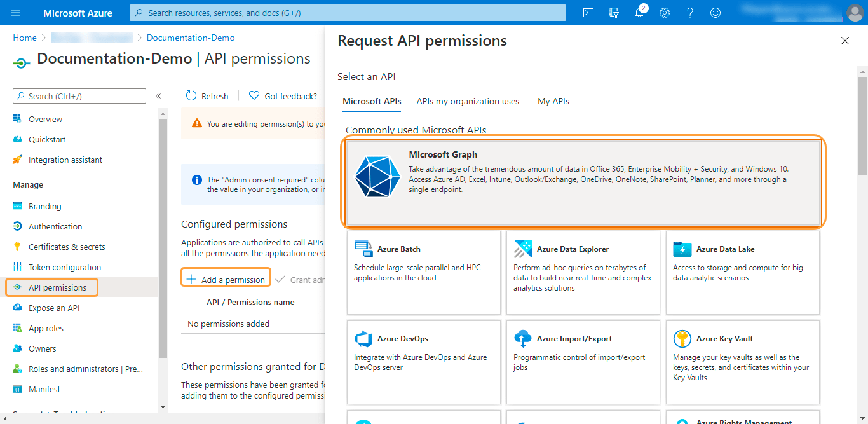The image size is (868, 424).
Task: Open the notifications bell icon
Action: coord(639,13)
